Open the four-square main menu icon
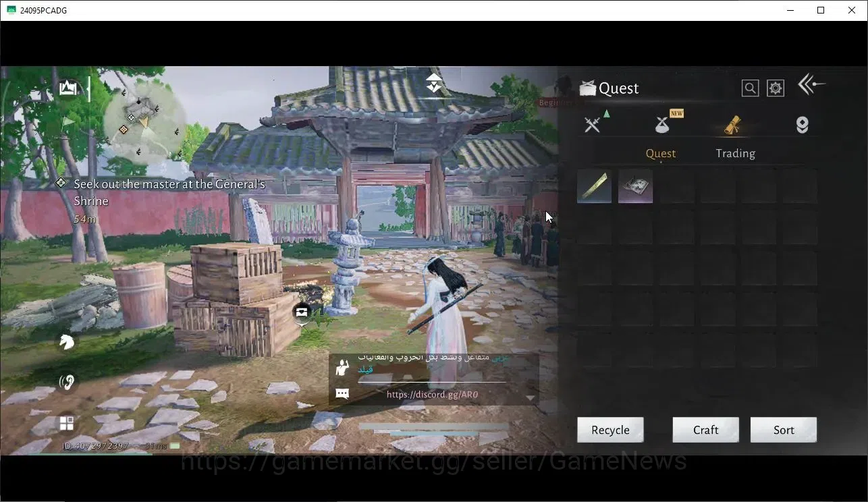This screenshot has height=502, width=868. (x=67, y=423)
